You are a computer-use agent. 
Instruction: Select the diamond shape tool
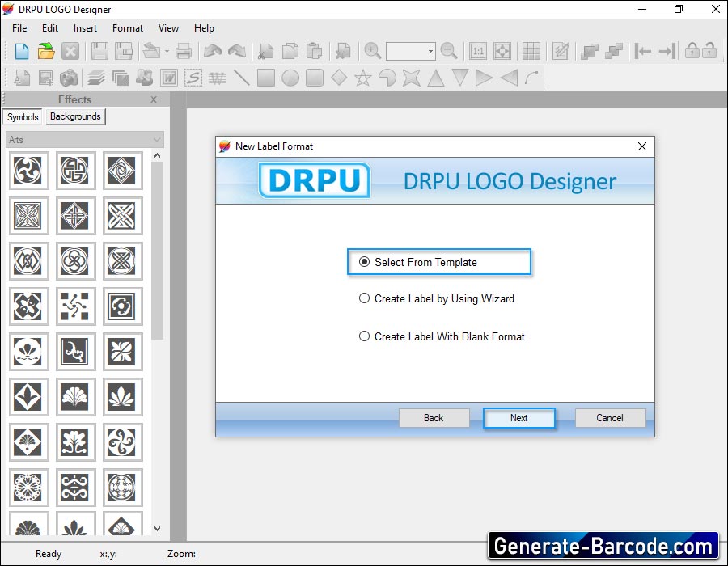[x=339, y=78]
